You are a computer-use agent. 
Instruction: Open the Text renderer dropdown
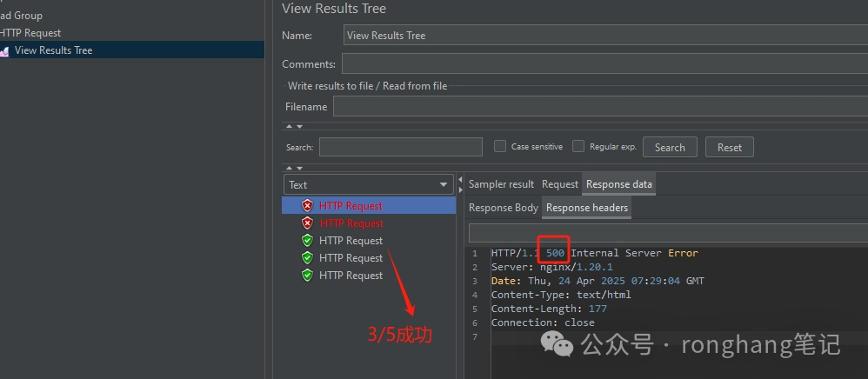coord(444,184)
